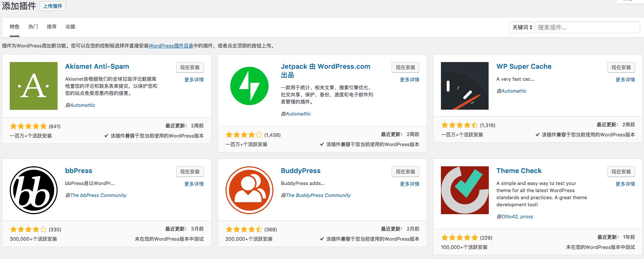
Task: Open the Jetpack 由 WordPress.com title link
Action: coord(325,71)
